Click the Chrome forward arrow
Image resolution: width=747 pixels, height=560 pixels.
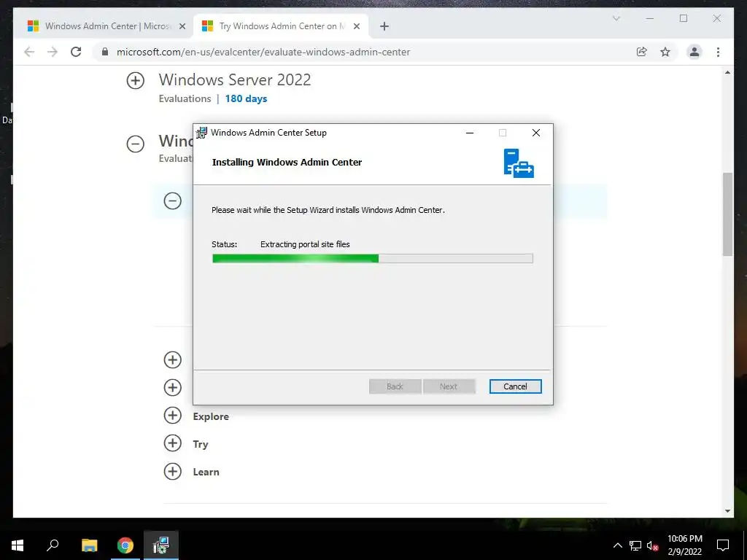click(x=53, y=52)
